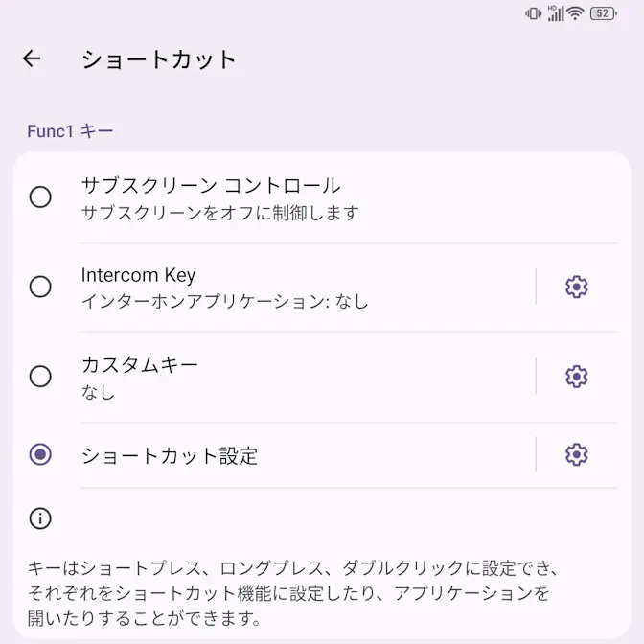Tap the Wi-Fi status icon
This screenshot has height=644, width=644.
(575, 13)
